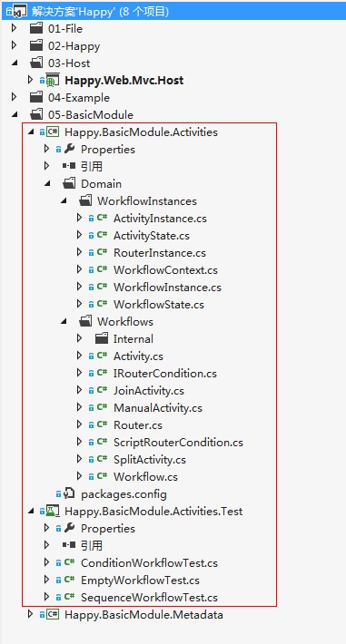Expand the Workflow.cs file node
Viewport: 346px width, 644px height.
tap(80, 476)
